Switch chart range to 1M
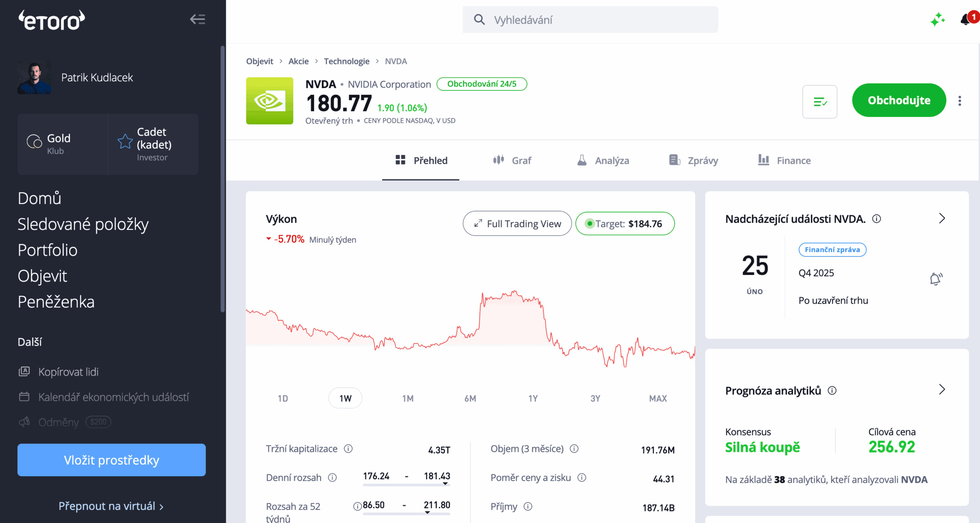Image resolution: width=980 pixels, height=523 pixels. [x=408, y=398]
